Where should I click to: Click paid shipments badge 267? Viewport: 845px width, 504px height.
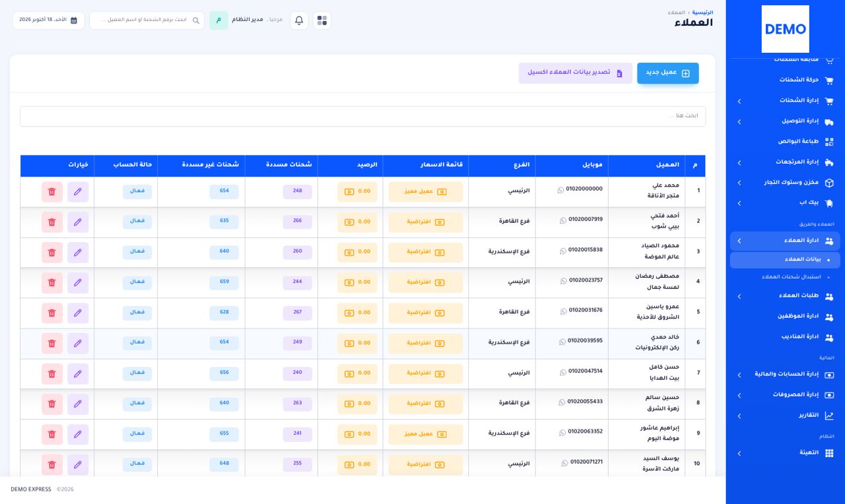[x=298, y=313]
